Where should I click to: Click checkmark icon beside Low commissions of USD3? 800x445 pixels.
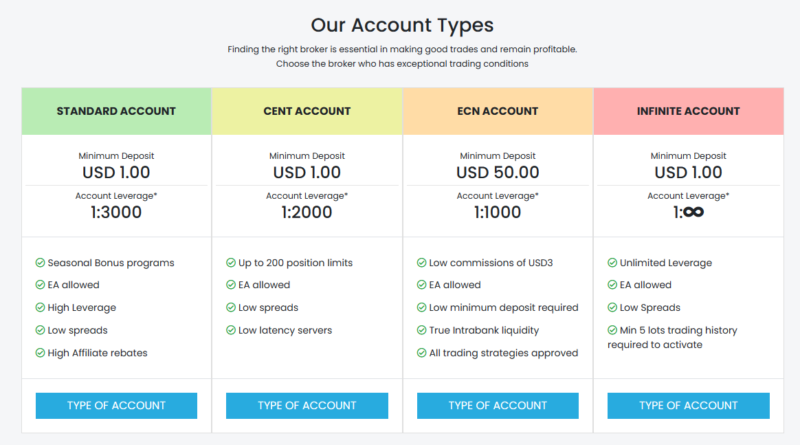[421, 263]
